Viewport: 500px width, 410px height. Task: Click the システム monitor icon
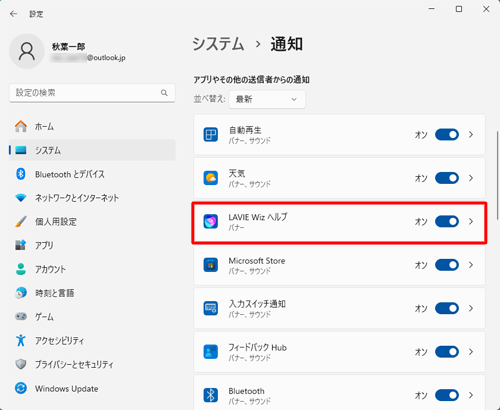click(x=21, y=150)
